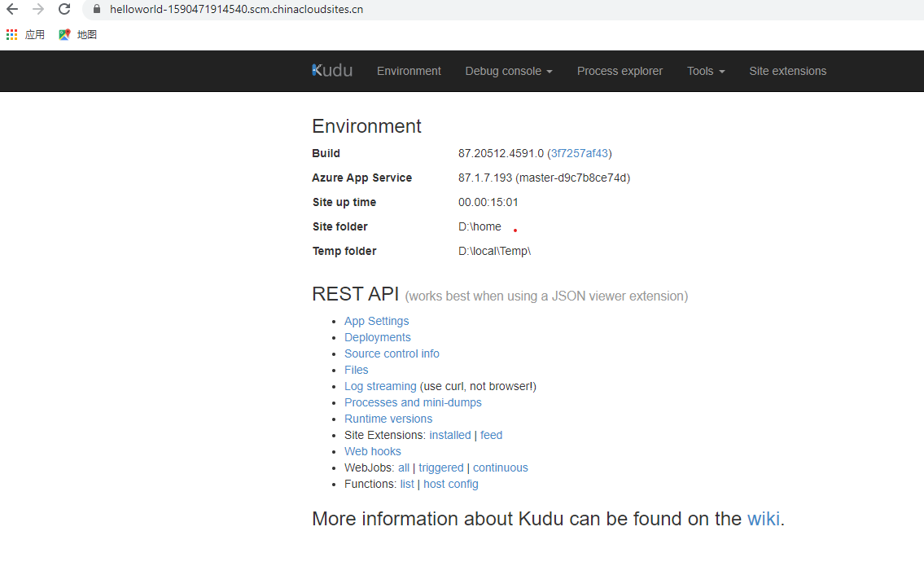Open the Files link
This screenshot has width=924, height=575.
coord(357,370)
